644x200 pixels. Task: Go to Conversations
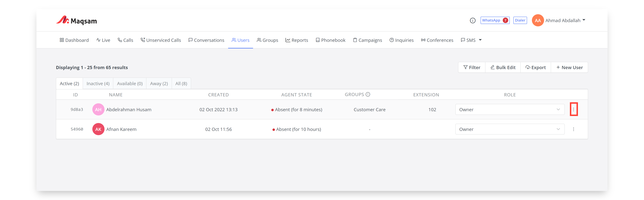point(206,40)
